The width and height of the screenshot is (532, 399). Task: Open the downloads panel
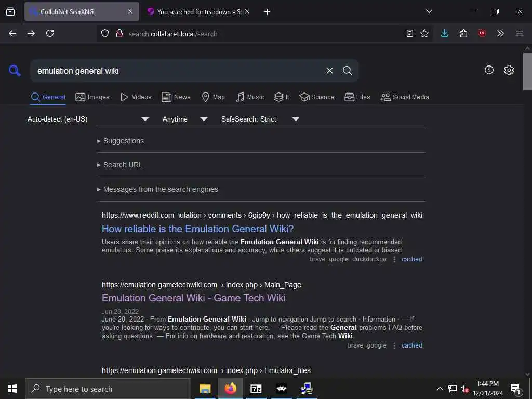pos(445,33)
